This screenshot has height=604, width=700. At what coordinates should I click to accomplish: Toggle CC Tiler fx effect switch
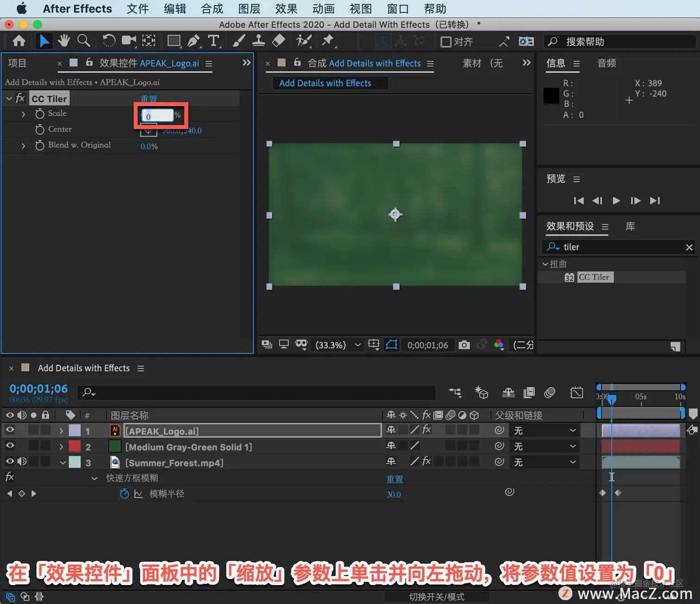20,98
